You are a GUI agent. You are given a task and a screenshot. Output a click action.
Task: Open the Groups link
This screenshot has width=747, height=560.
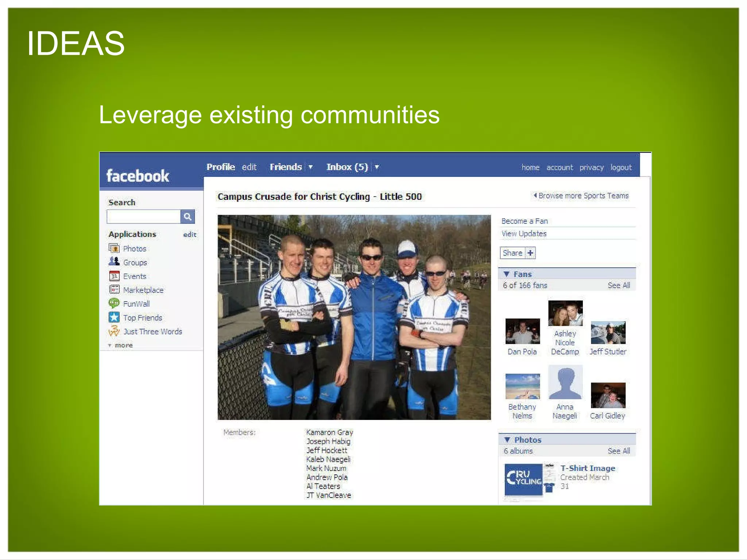(x=135, y=262)
